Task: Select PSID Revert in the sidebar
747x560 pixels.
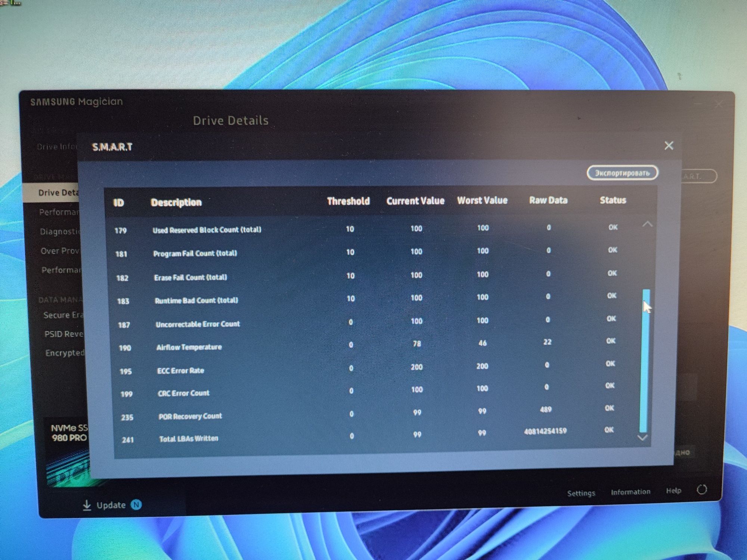Action: click(x=63, y=334)
